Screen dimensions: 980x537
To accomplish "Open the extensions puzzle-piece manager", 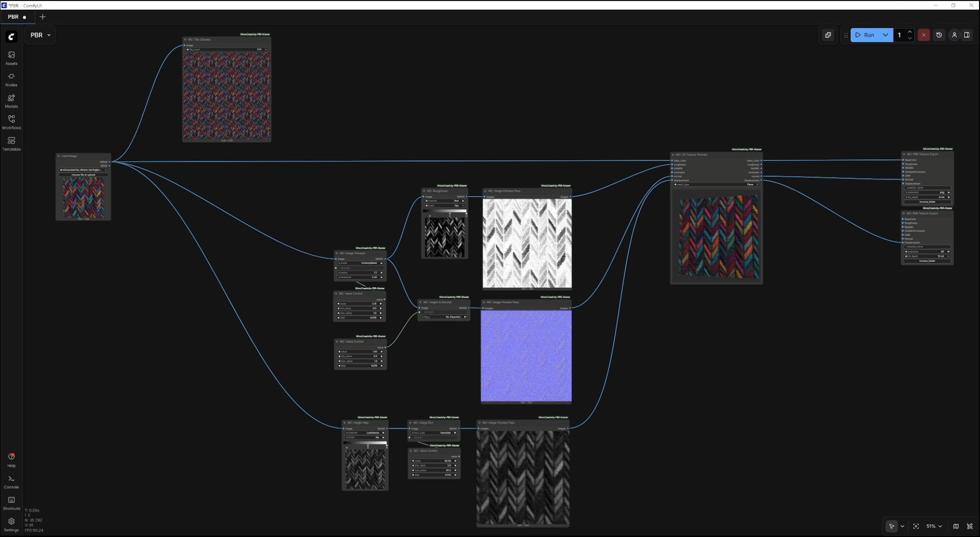I will (828, 35).
